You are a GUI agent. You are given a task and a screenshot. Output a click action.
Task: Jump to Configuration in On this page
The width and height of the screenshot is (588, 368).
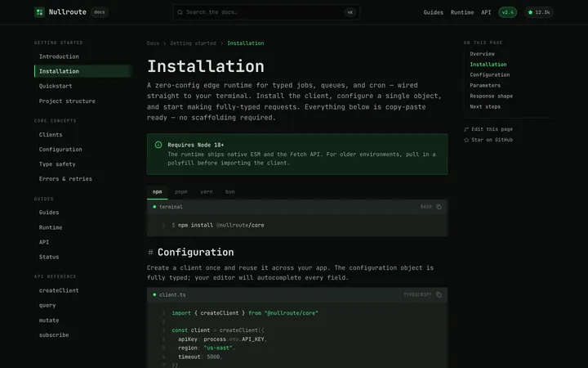(490, 75)
